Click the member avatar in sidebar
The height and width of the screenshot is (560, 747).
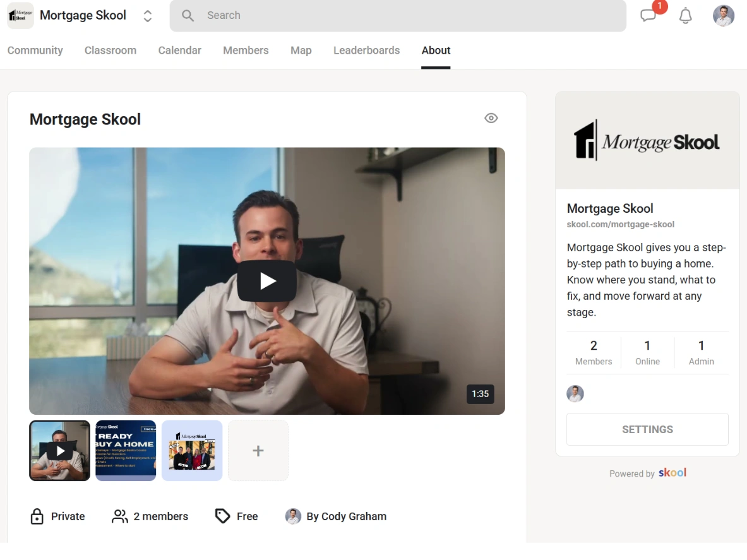pyautogui.click(x=575, y=394)
